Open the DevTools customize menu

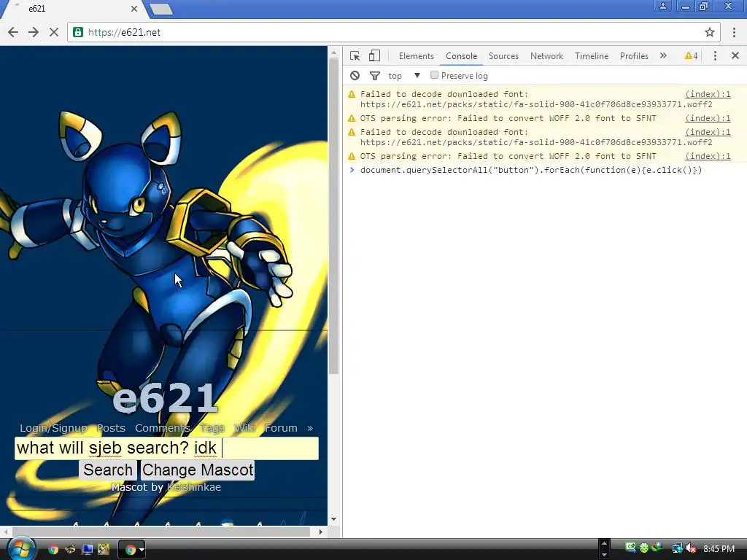tap(715, 55)
